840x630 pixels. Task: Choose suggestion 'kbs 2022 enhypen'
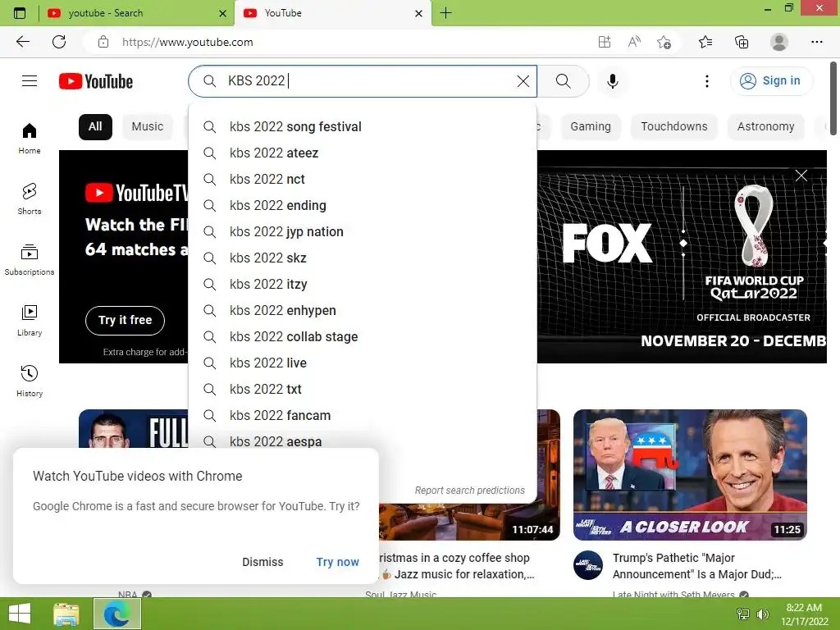pyautogui.click(x=363, y=311)
